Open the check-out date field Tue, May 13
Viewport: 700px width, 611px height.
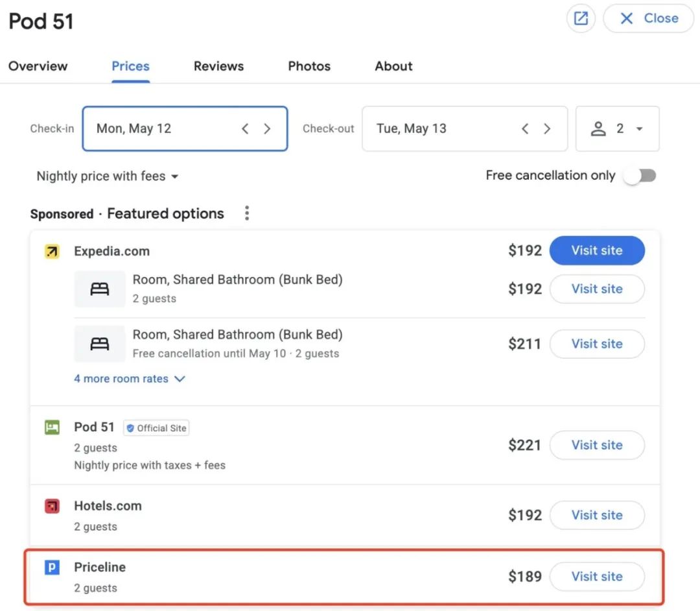[x=465, y=128]
